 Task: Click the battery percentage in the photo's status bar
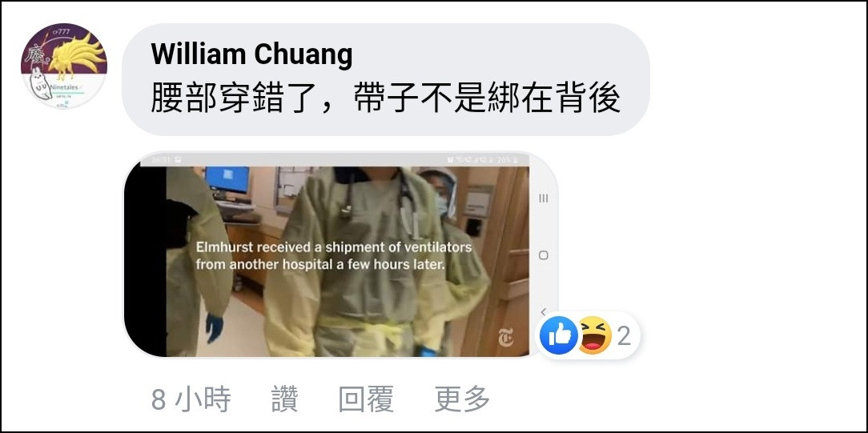click(x=504, y=160)
